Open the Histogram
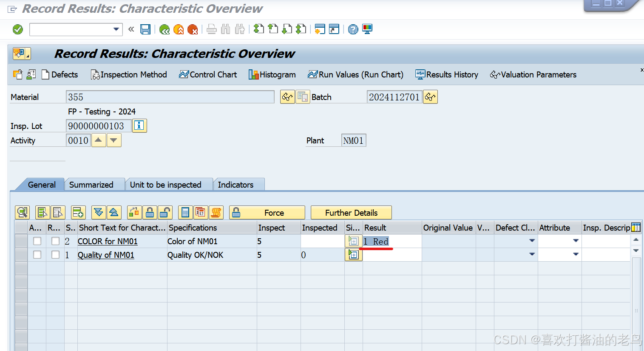Viewport: 644px width, 351px height. tap(272, 74)
